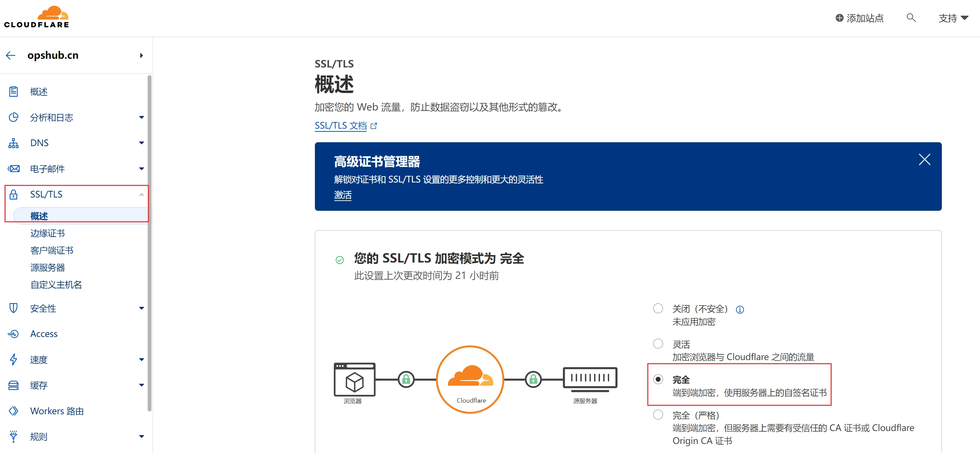Collapse the SSL/TLS menu arrow
The width and height of the screenshot is (980, 453).
(141, 194)
